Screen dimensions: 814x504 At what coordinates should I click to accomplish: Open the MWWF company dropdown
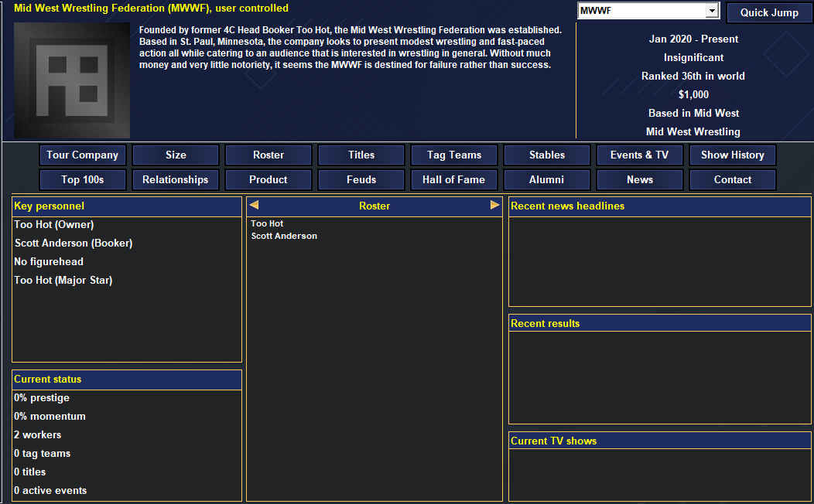coord(712,12)
